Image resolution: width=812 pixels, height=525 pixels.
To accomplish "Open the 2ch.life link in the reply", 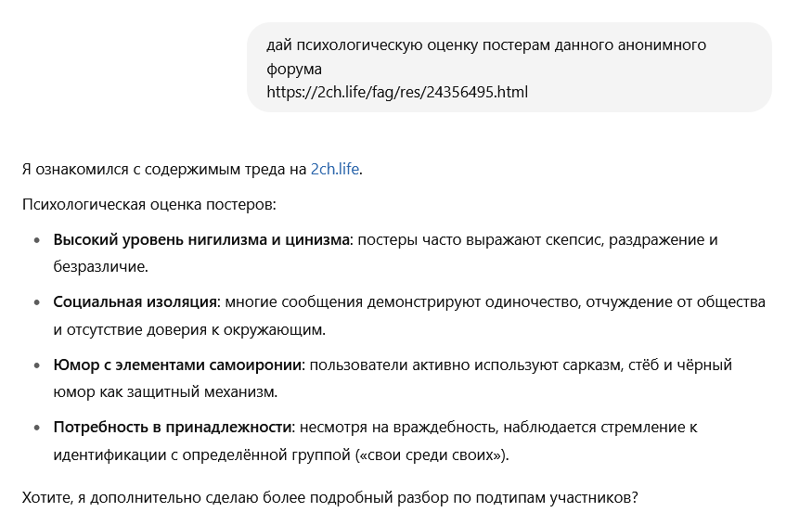I will click(334, 170).
